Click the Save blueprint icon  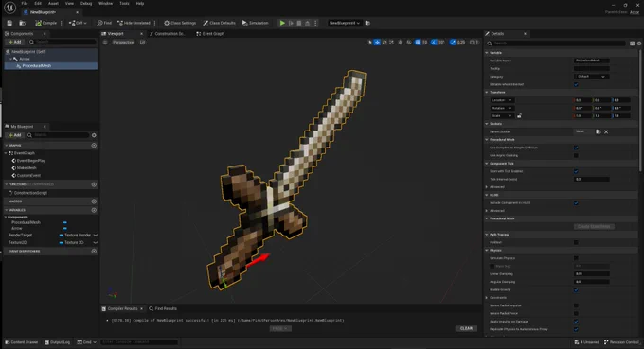click(9, 23)
